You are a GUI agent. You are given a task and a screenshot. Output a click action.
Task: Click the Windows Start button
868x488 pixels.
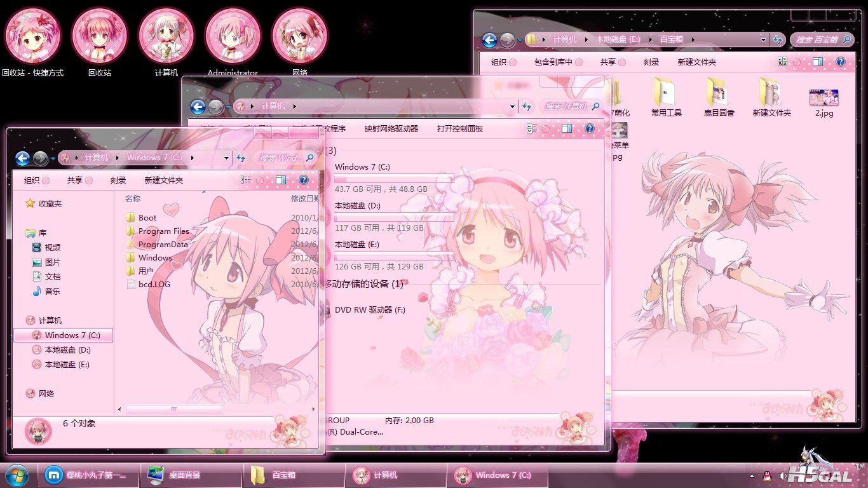(16, 475)
